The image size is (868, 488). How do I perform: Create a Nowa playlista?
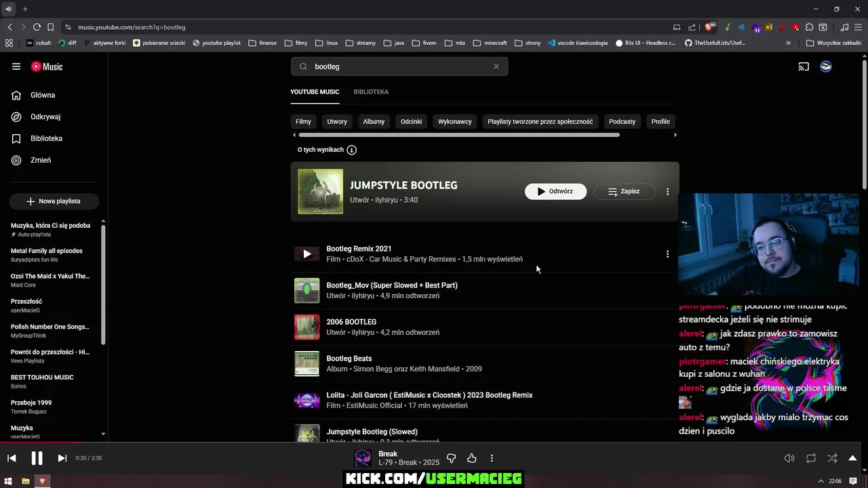coord(54,201)
